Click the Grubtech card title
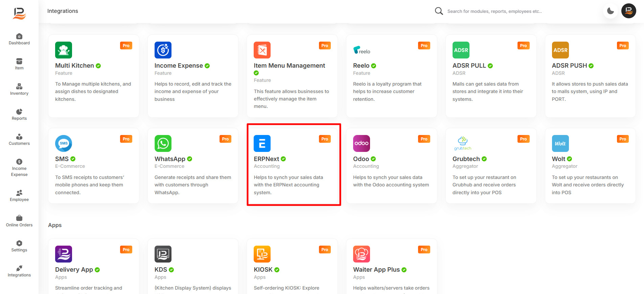The width and height of the screenshot is (644, 294). 466,159
